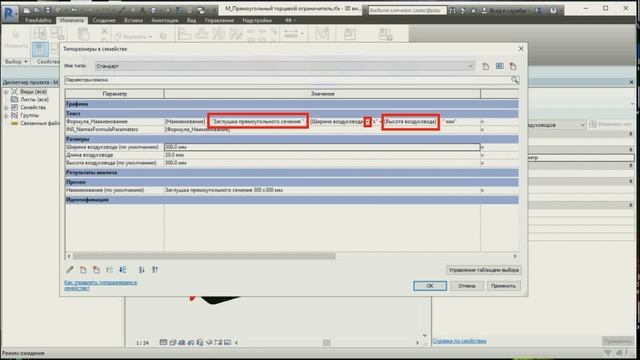Select Связанные файлы in project browser
Image resolution: width=640 pixels, height=360 pixels.
[40, 123]
